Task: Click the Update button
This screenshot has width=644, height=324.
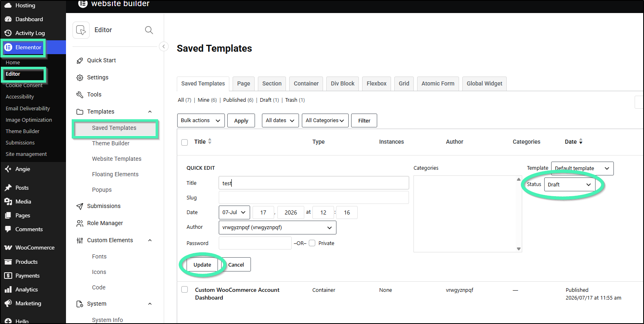Action: [202, 265]
